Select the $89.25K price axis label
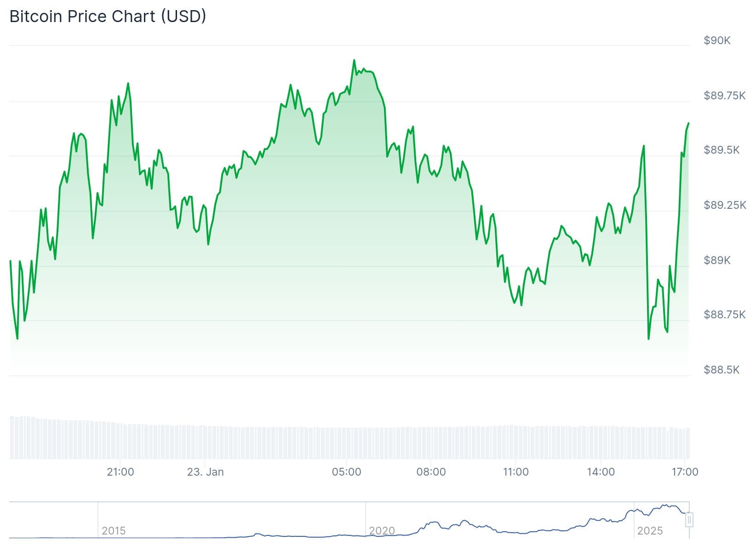The height and width of the screenshot is (552, 756). 724,205
